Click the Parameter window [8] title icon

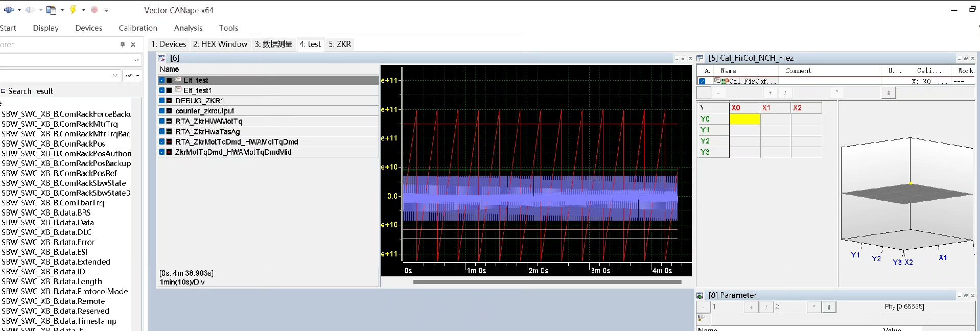700,296
